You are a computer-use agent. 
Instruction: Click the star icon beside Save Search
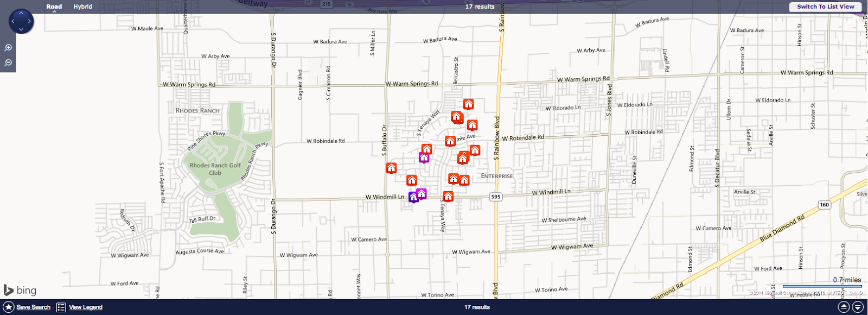coord(9,307)
